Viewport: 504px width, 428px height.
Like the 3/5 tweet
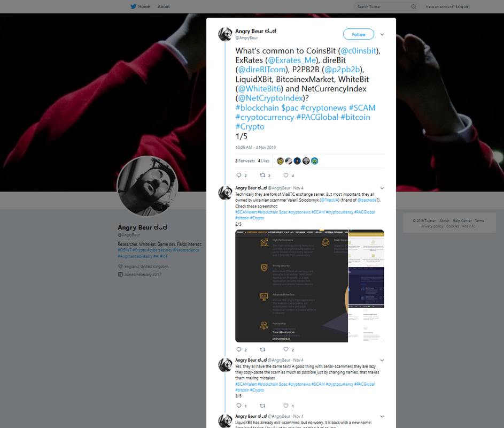[286, 406]
